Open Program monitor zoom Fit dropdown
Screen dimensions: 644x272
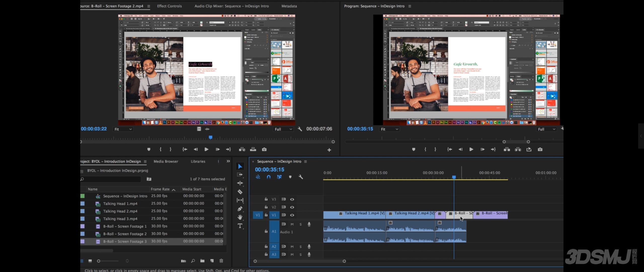(x=389, y=129)
